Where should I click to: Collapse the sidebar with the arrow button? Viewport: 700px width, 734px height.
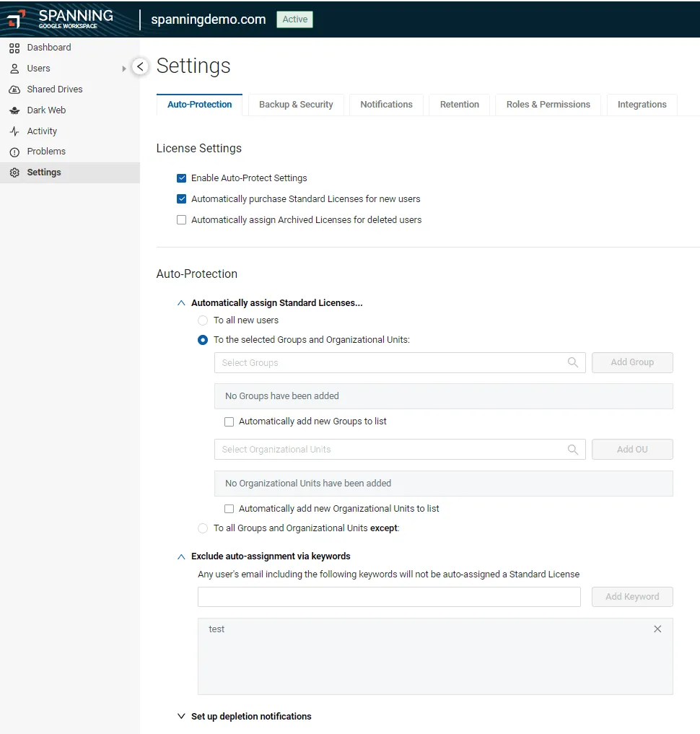click(141, 66)
